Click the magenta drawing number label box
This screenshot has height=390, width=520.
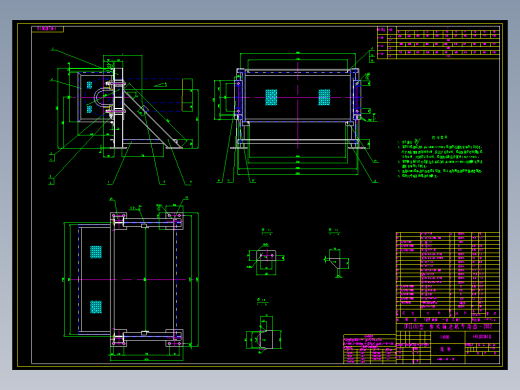click(47, 29)
